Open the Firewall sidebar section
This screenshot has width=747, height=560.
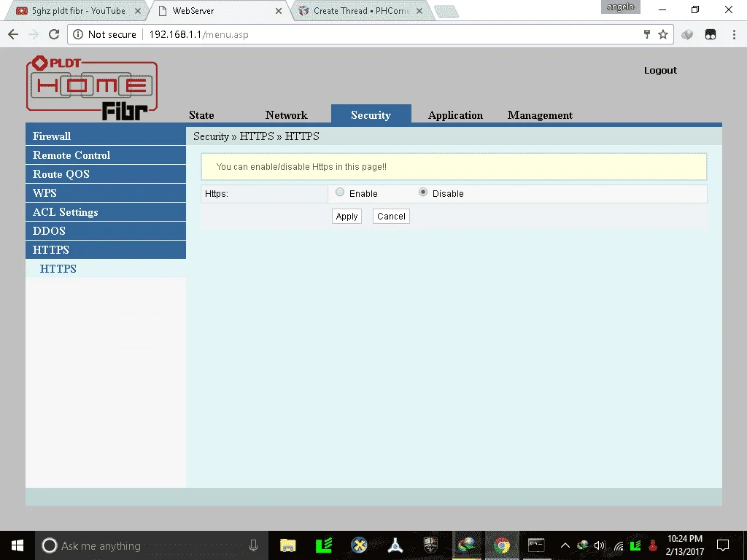pyautogui.click(x=106, y=136)
